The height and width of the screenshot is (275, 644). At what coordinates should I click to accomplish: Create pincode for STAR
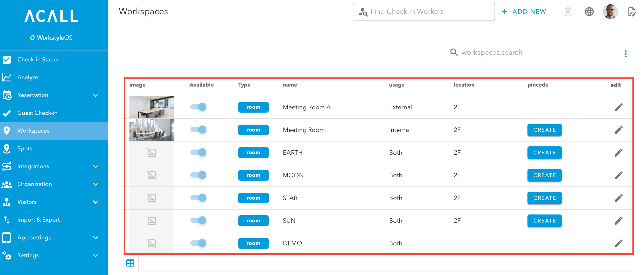[544, 198]
